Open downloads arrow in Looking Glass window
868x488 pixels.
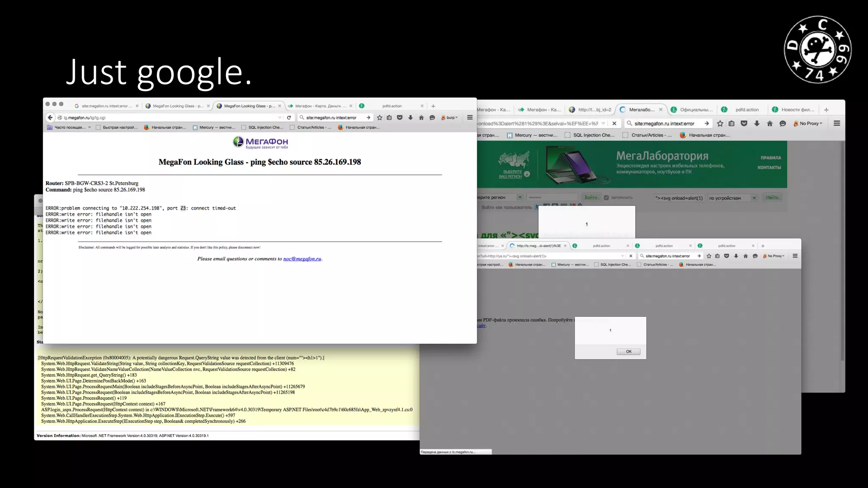point(410,118)
